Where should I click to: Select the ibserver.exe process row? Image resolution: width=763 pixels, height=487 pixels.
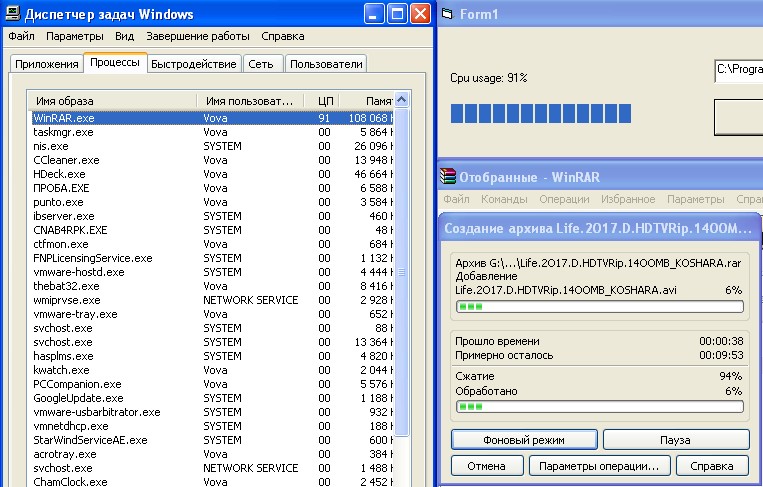pyautogui.click(x=212, y=216)
